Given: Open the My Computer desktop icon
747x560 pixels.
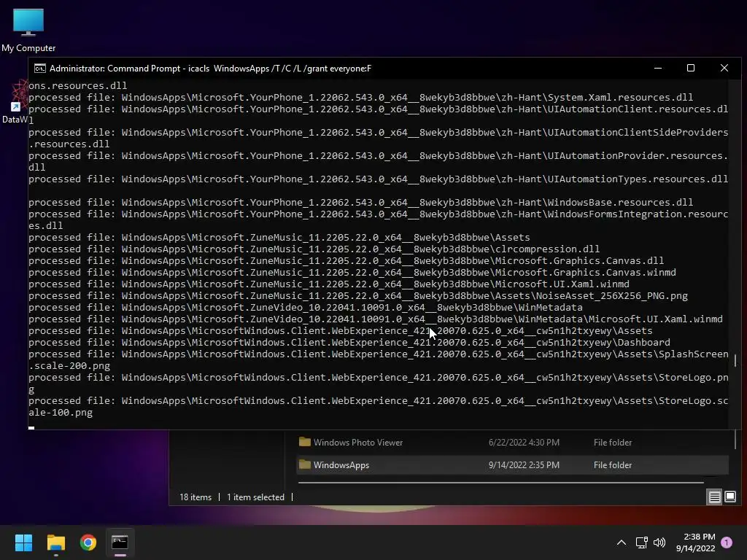Looking at the screenshot, I should (x=28, y=30).
